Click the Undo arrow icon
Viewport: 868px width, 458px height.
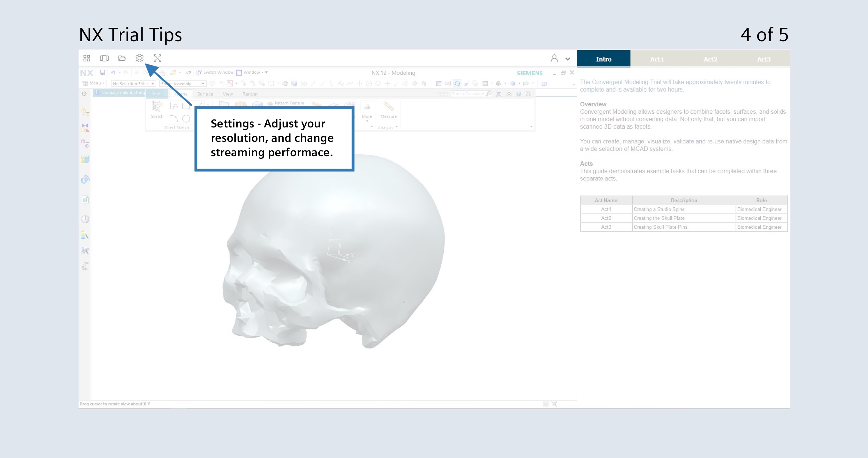[113, 73]
